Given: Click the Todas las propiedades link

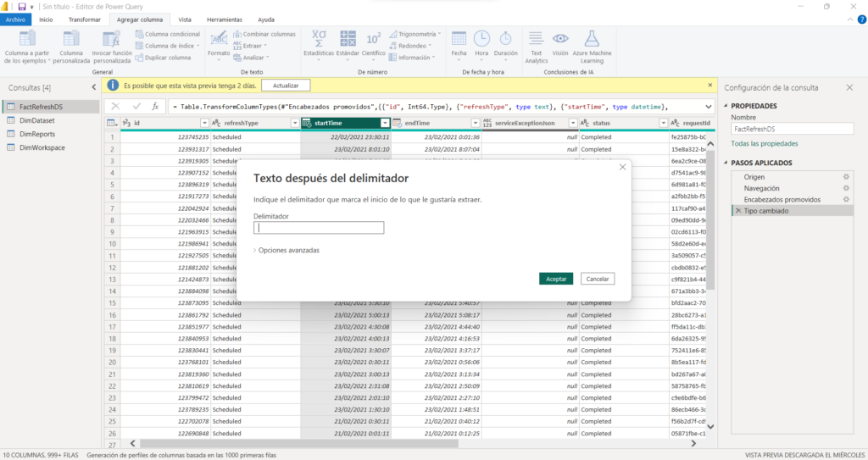Looking at the screenshot, I should [764, 144].
